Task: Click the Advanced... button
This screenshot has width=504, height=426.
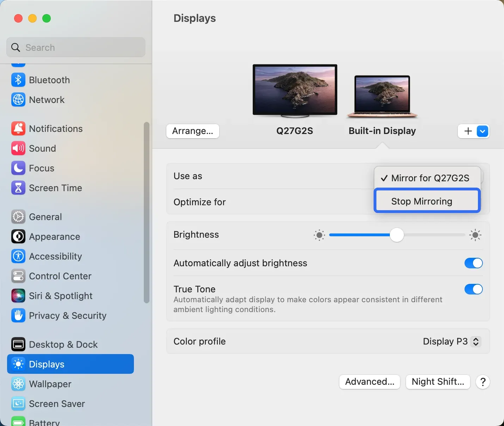Action: tap(370, 382)
